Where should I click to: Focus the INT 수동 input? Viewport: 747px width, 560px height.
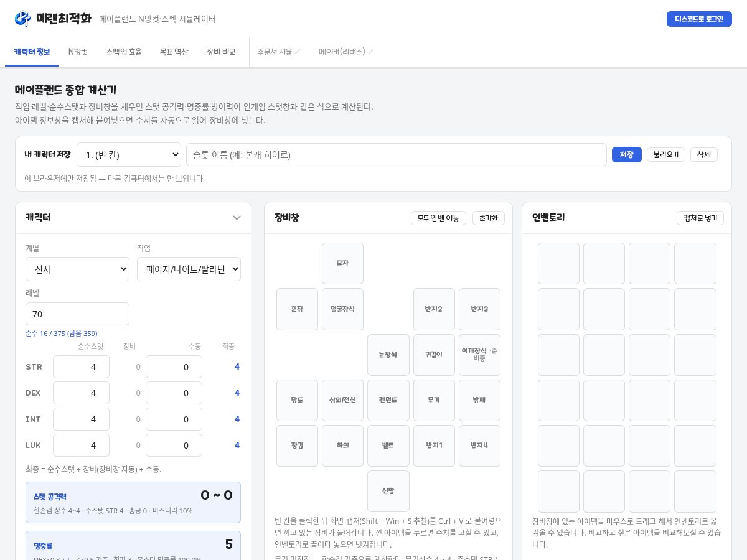pyautogui.click(x=174, y=419)
